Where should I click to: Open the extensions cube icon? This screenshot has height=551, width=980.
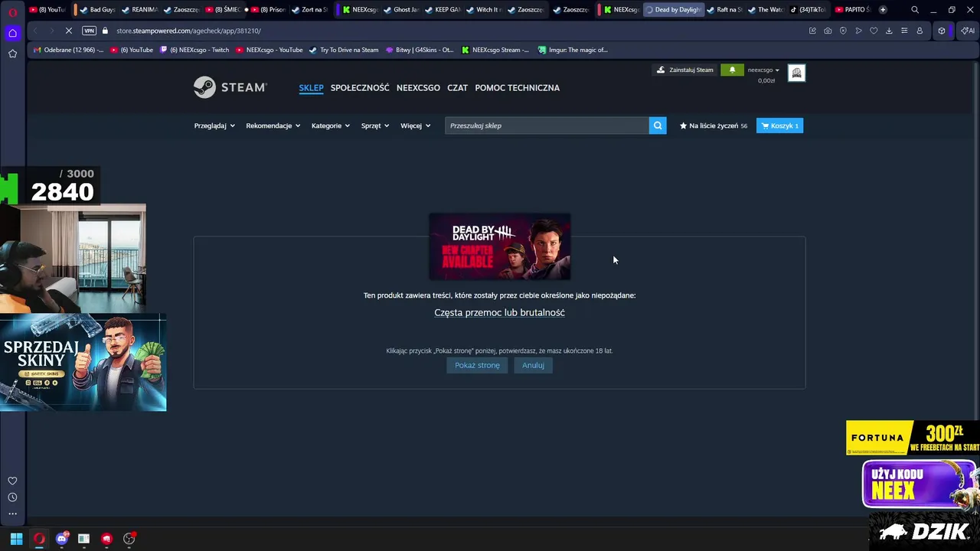click(942, 31)
